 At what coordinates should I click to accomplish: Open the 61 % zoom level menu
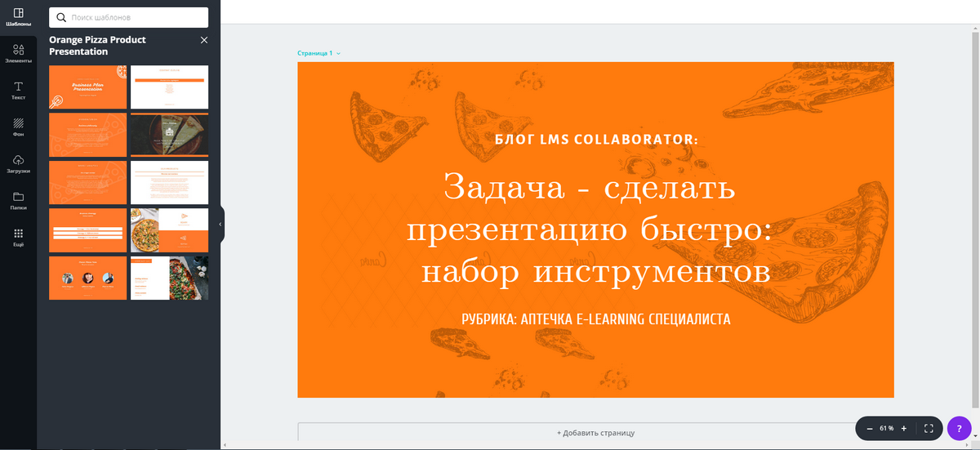[x=886, y=428]
